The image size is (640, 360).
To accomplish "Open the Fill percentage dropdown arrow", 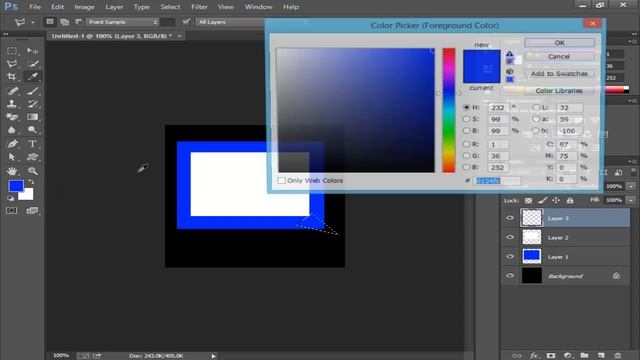I will tap(631, 200).
